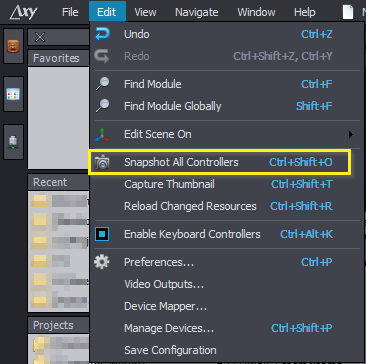Collapse the Favorites panel header
This screenshot has width=366, height=364.
59,58
